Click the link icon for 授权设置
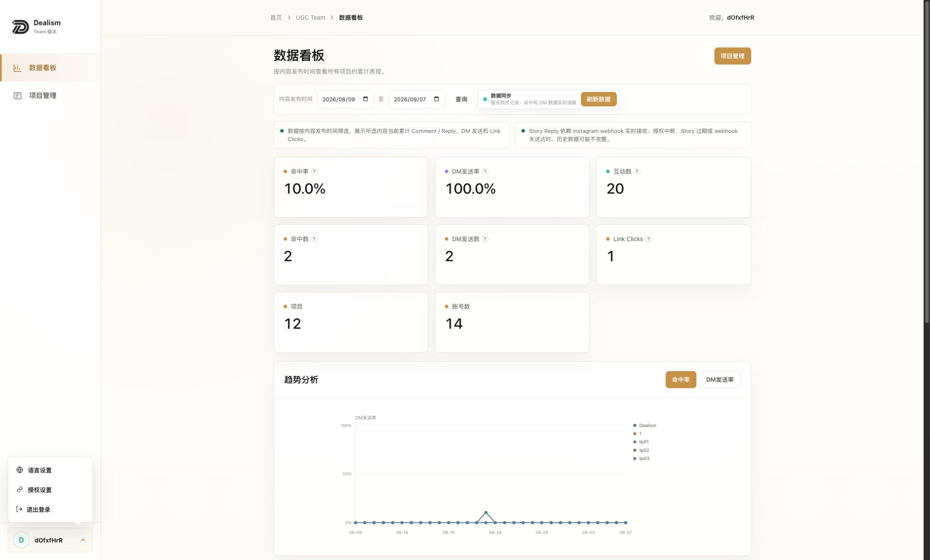Screen dimensions: 930x560 (x=20, y=489)
